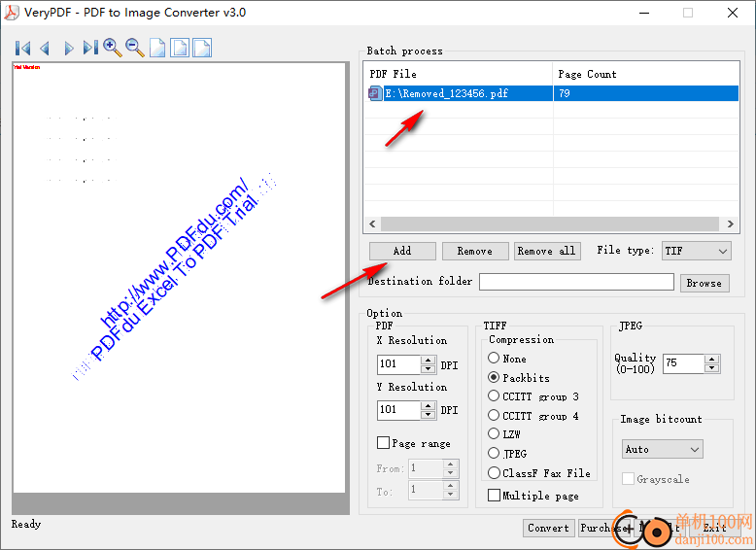Increase JPEG Quality with up arrow
This screenshot has height=550, width=756.
coord(711,359)
